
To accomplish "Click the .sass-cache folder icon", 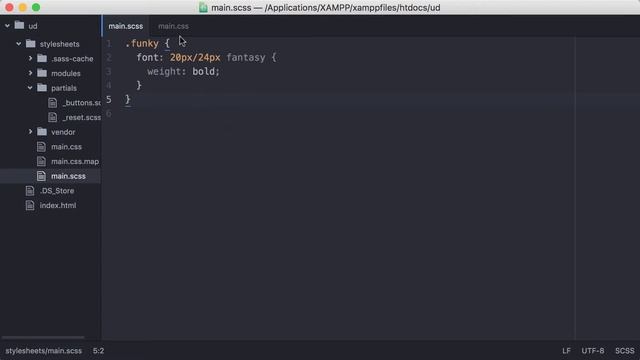I will 42,58.
